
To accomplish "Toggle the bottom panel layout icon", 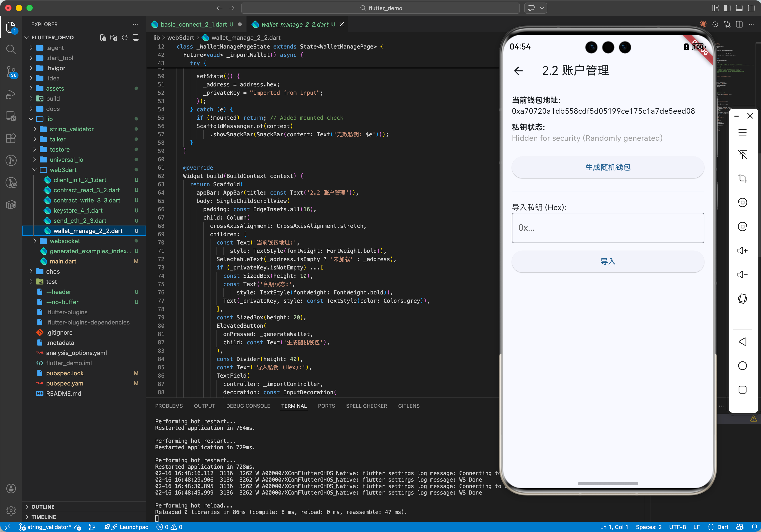I will (x=739, y=8).
